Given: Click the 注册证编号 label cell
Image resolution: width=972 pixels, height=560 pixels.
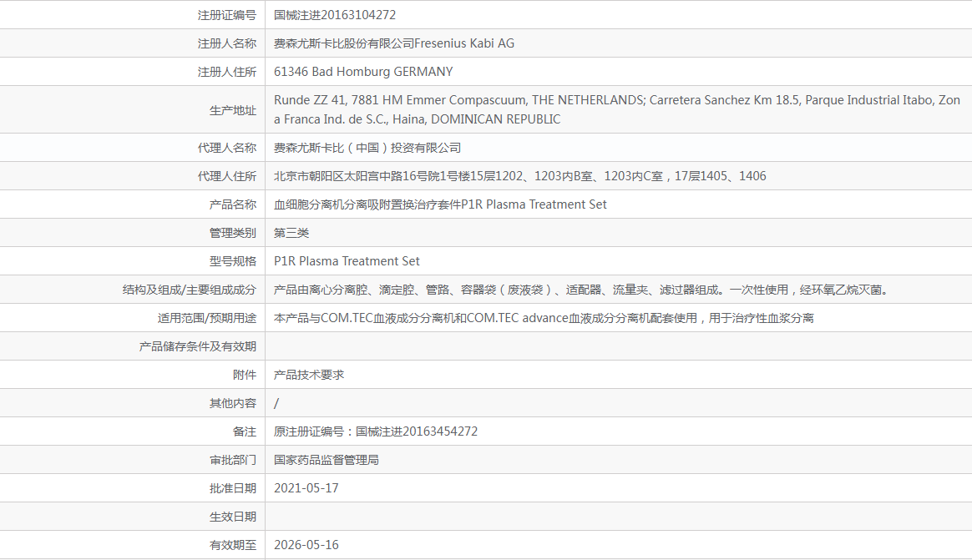Looking at the screenshot, I should (226, 15).
